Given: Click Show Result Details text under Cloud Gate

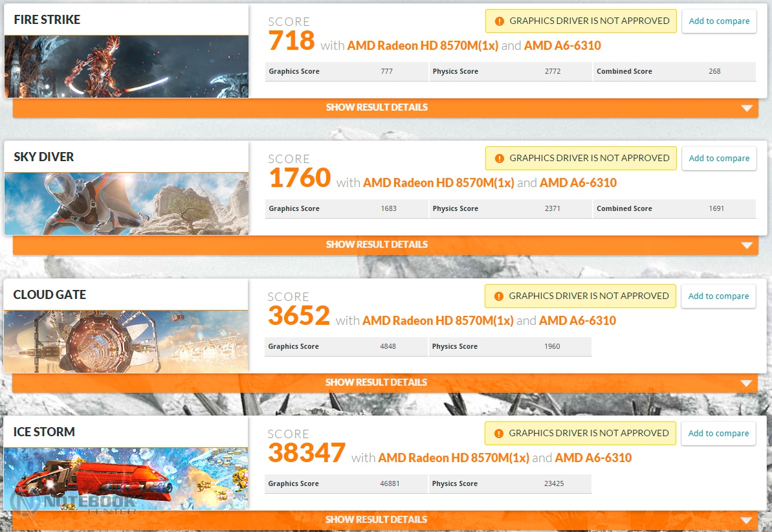Looking at the screenshot, I should tap(376, 382).
